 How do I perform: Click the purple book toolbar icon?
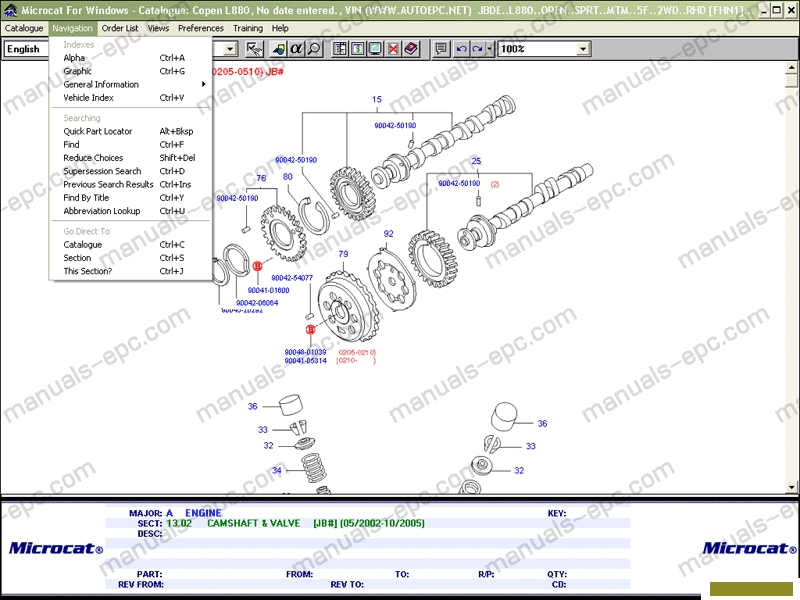pos(411,49)
